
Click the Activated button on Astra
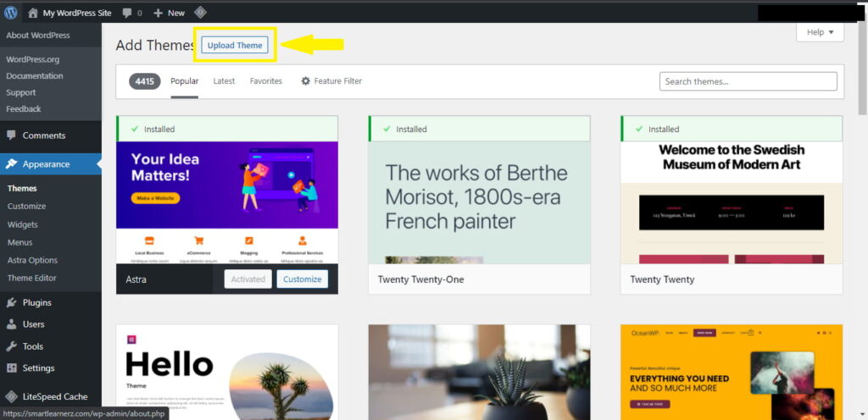pyautogui.click(x=248, y=279)
